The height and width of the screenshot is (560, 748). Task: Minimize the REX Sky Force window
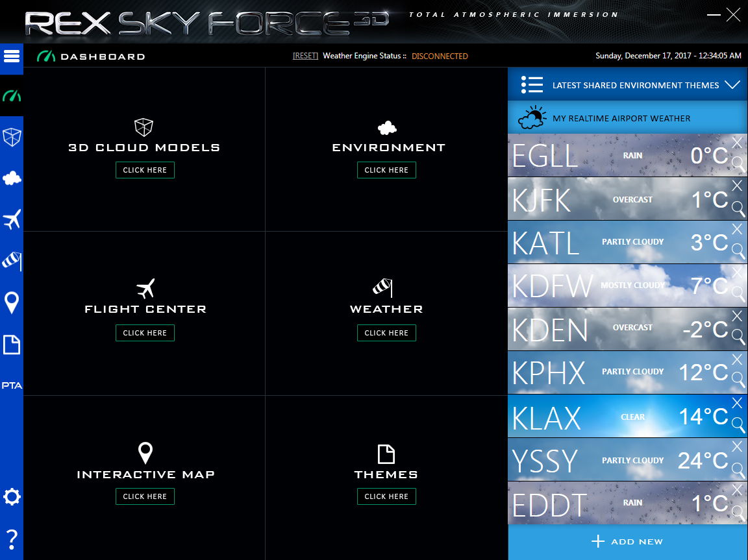click(714, 15)
